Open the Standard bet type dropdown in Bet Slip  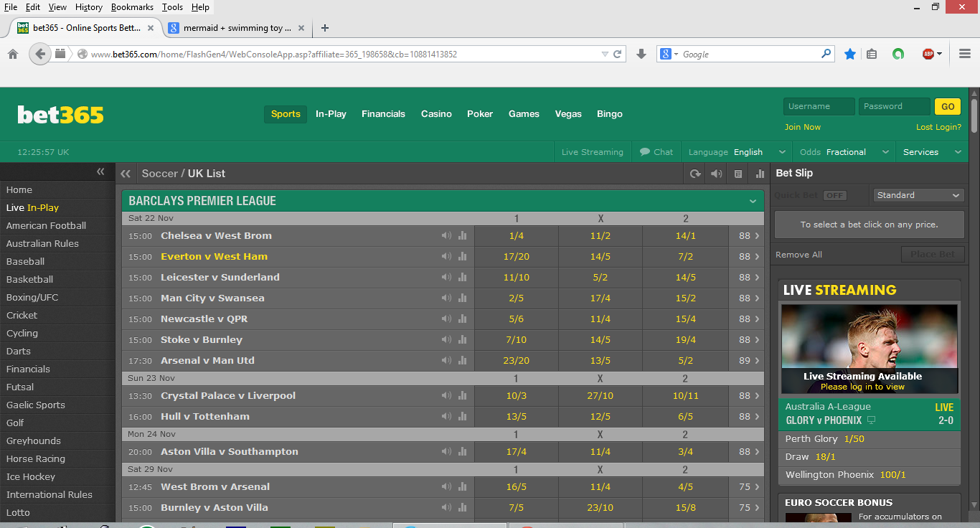(918, 195)
